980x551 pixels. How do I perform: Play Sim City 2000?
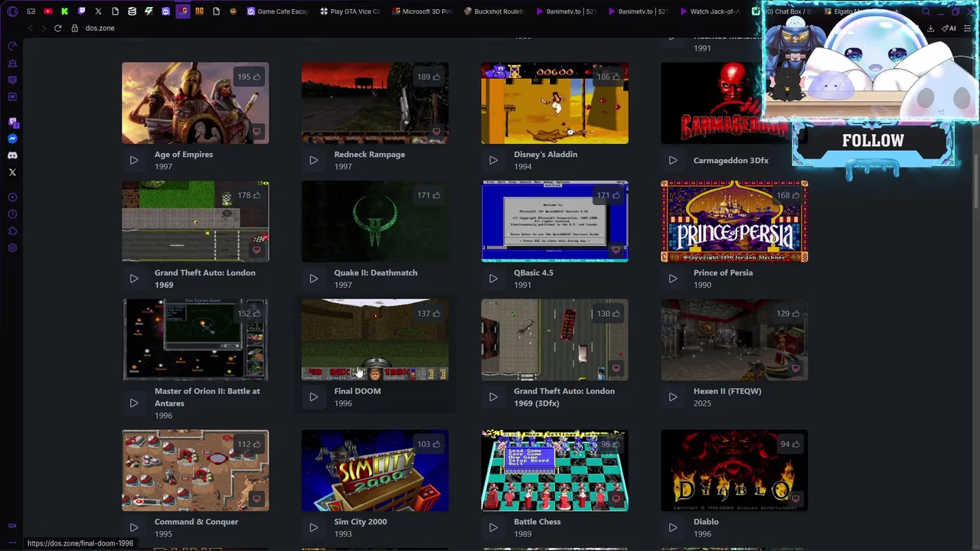pyautogui.click(x=313, y=527)
